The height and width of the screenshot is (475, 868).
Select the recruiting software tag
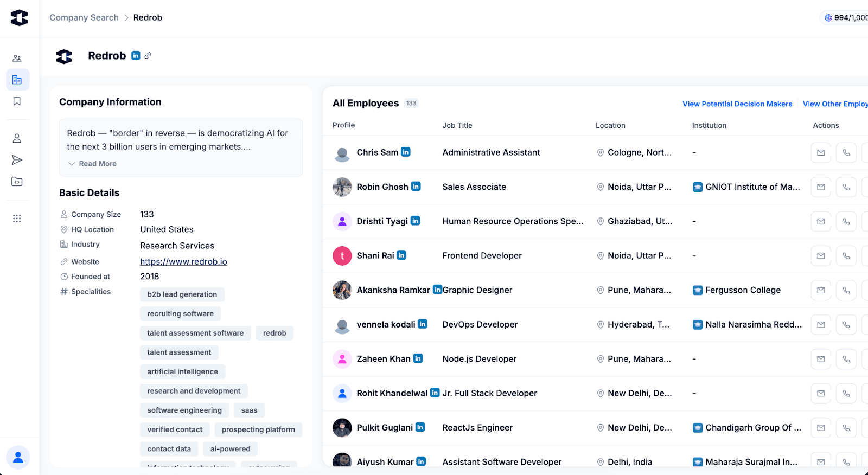point(180,314)
